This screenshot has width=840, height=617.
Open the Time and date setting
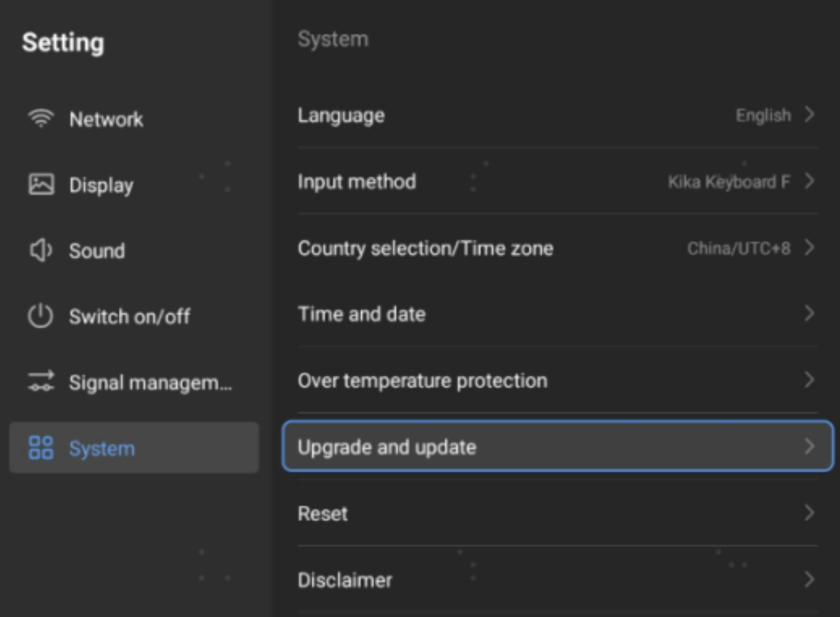point(557,313)
